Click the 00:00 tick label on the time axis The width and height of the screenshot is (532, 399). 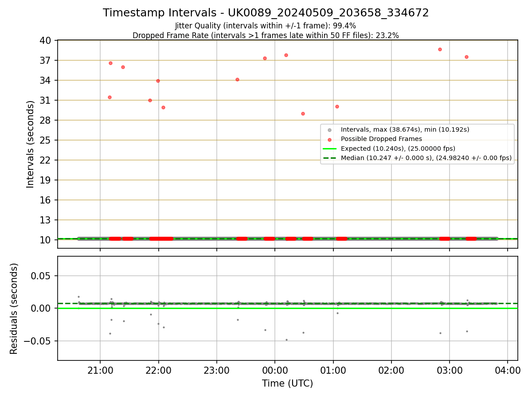click(275, 370)
